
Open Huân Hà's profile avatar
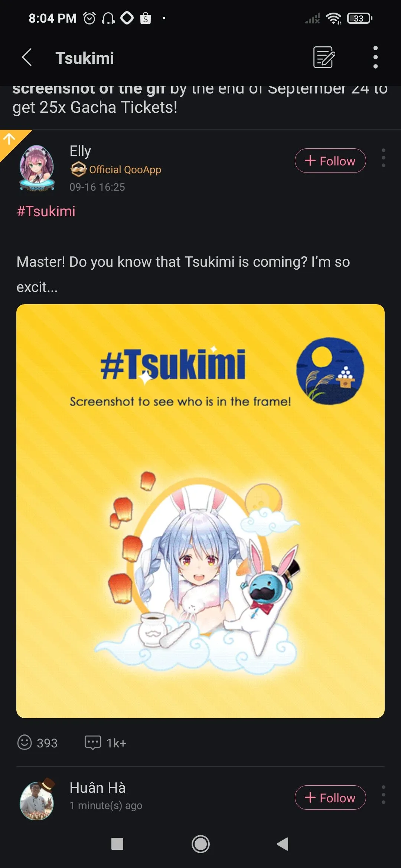coord(37,800)
